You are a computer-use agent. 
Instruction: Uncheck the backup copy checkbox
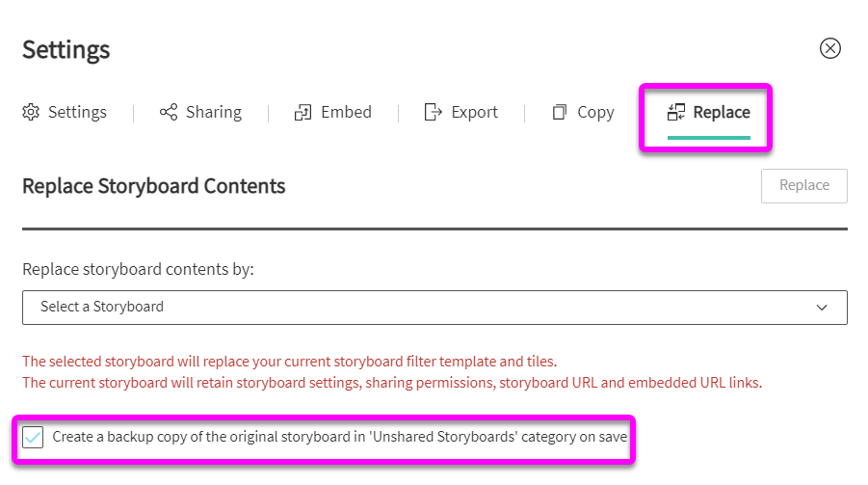point(34,438)
